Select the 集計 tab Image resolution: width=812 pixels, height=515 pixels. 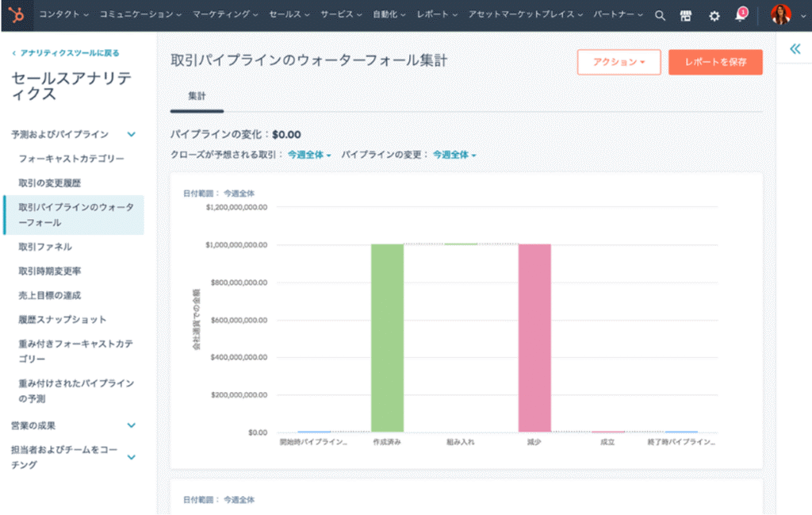tap(197, 95)
